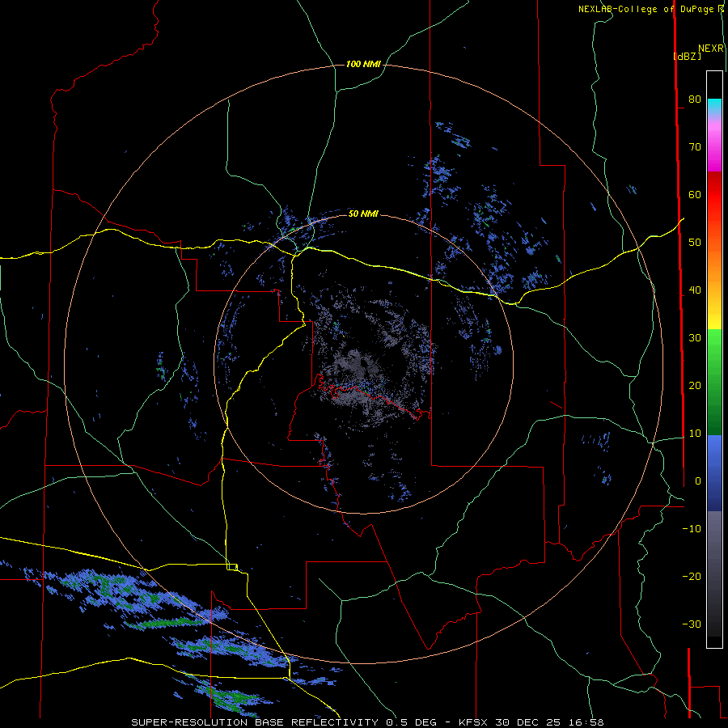Click the cyan top segment of color bar

point(714,104)
